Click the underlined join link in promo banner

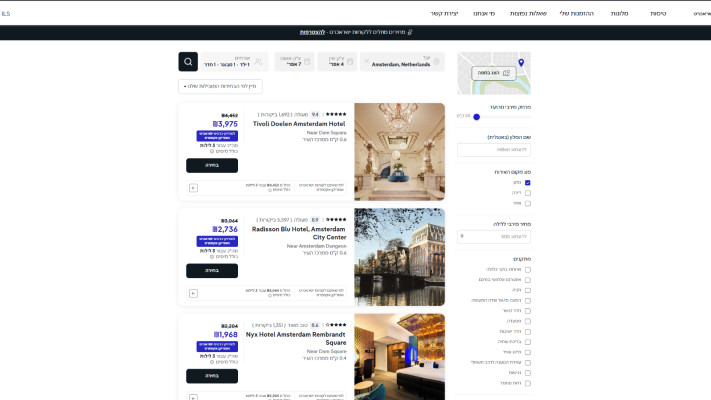(312, 32)
